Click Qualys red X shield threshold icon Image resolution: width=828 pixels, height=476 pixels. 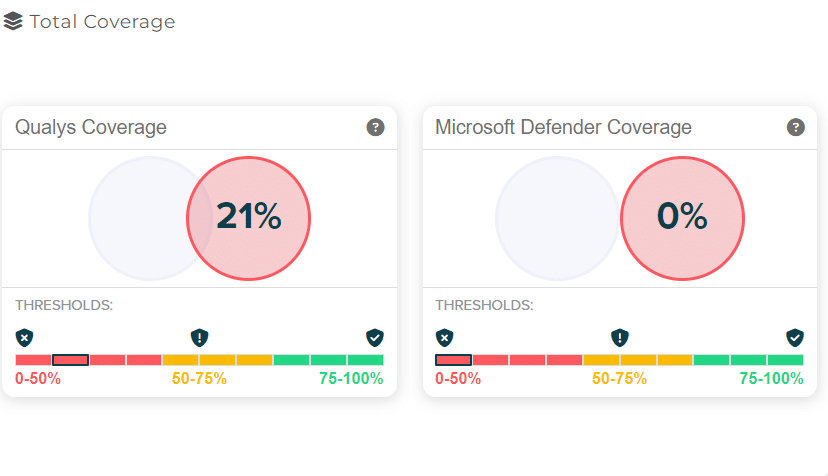pos(24,337)
